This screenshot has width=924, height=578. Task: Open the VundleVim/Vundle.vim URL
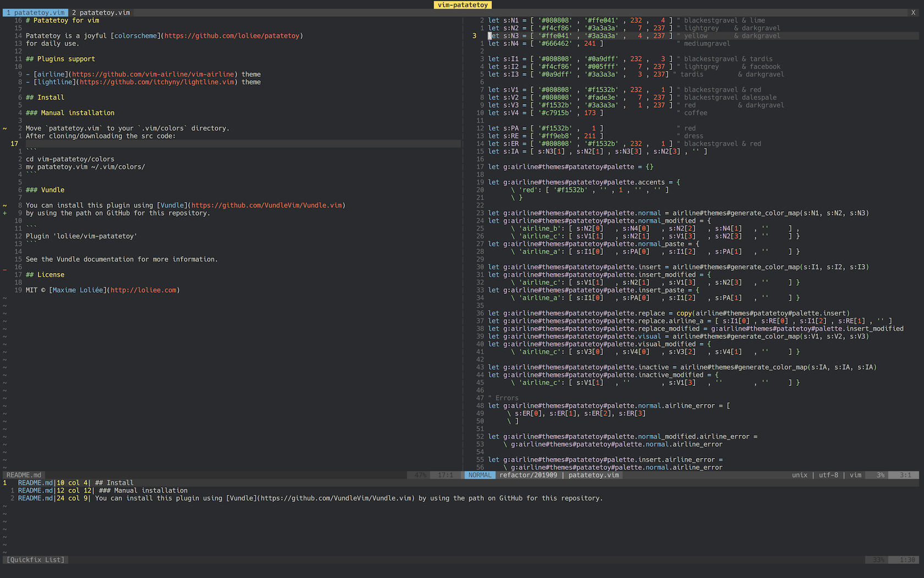tap(266, 205)
